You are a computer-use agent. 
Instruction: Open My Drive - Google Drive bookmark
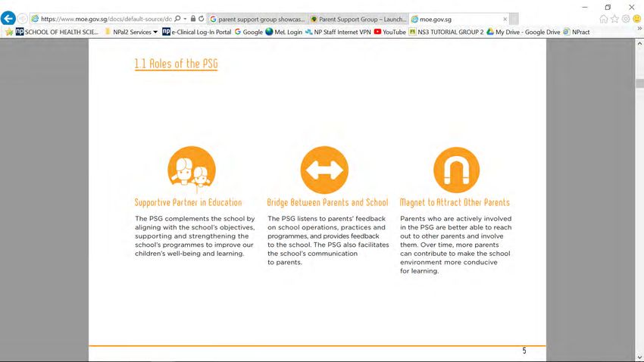coord(524,32)
